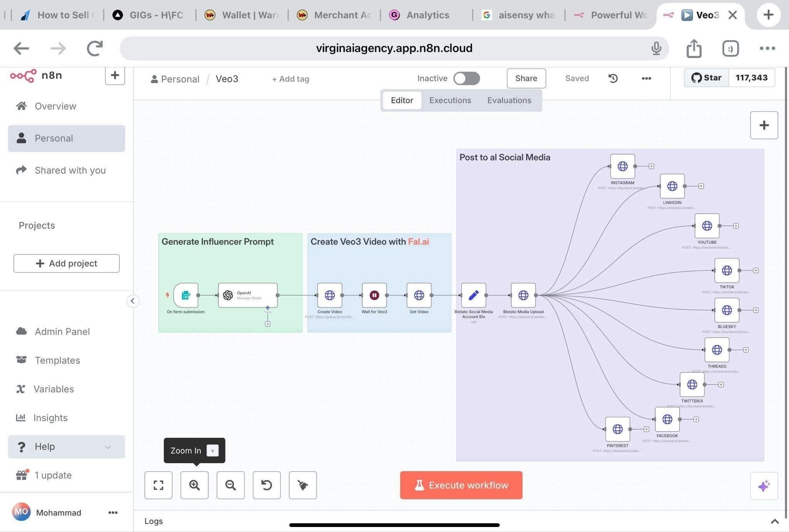The height and width of the screenshot is (532, 789).
Task: Click the tidy up workflow icon
Action: pos(303,485)
